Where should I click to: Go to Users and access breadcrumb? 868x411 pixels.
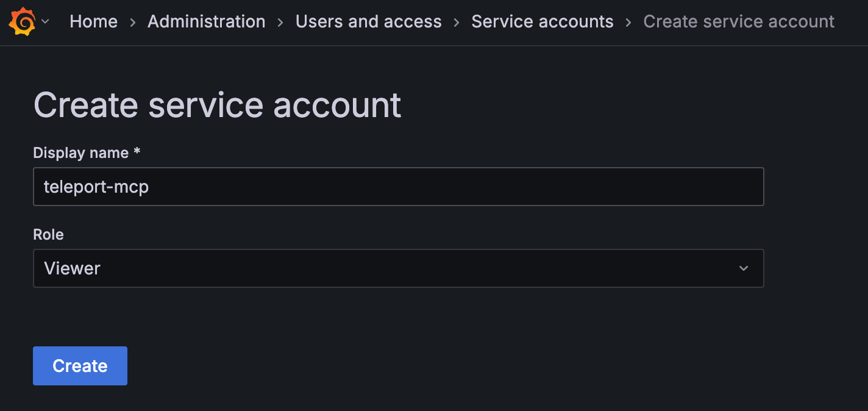click(x=368, y=21)
